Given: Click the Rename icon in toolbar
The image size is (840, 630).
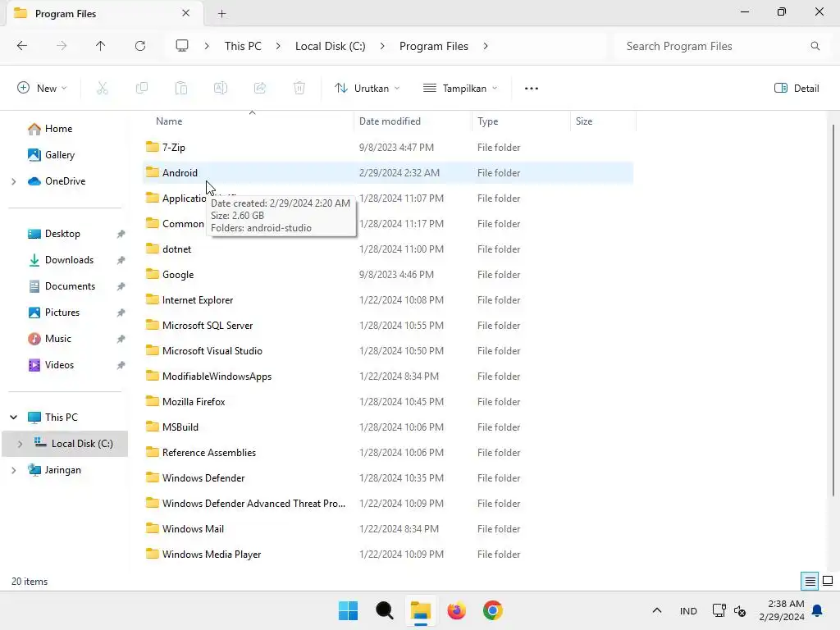Looking at the screenshot, I should [x=221, y=88].
